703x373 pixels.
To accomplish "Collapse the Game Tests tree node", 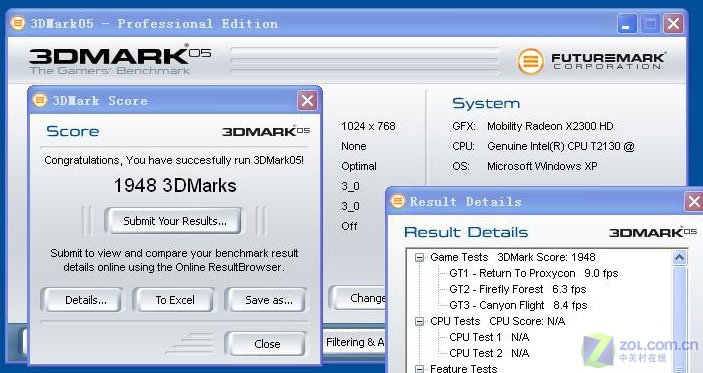I will pos(420,257).
